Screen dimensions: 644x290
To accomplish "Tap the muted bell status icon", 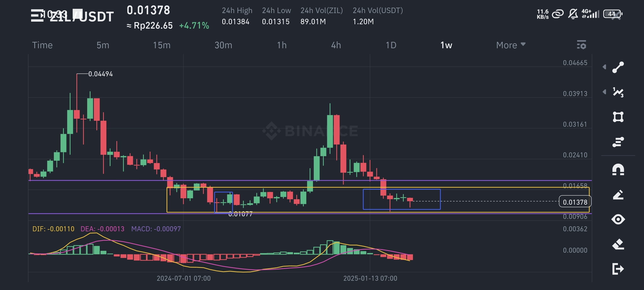I will click(573, 14).
